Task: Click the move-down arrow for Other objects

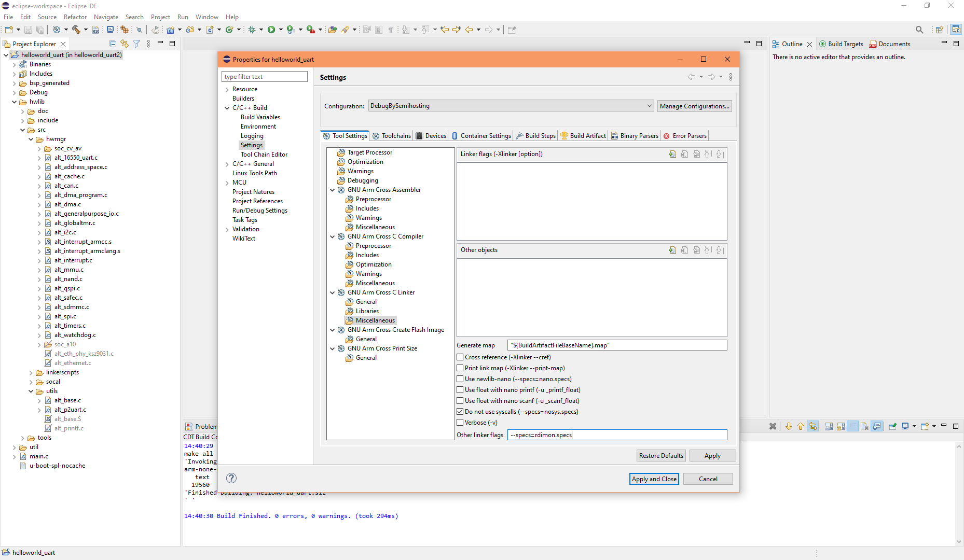Action: tap(720, 250)
